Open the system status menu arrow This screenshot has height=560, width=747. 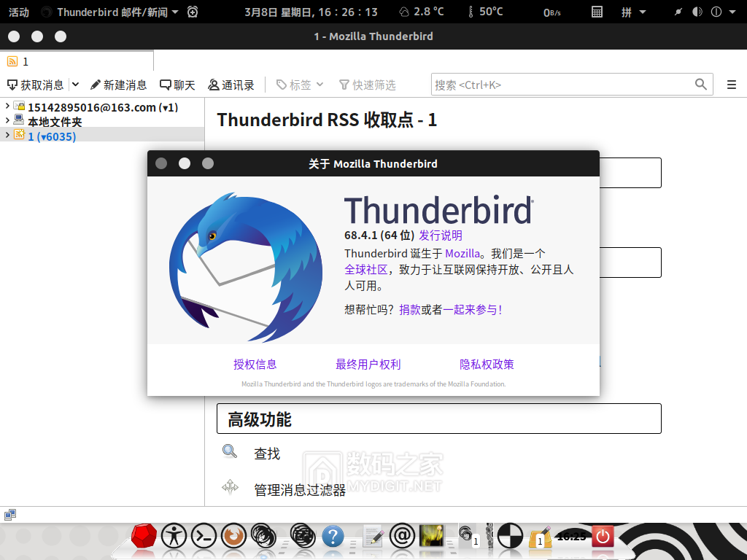[732, 12]
